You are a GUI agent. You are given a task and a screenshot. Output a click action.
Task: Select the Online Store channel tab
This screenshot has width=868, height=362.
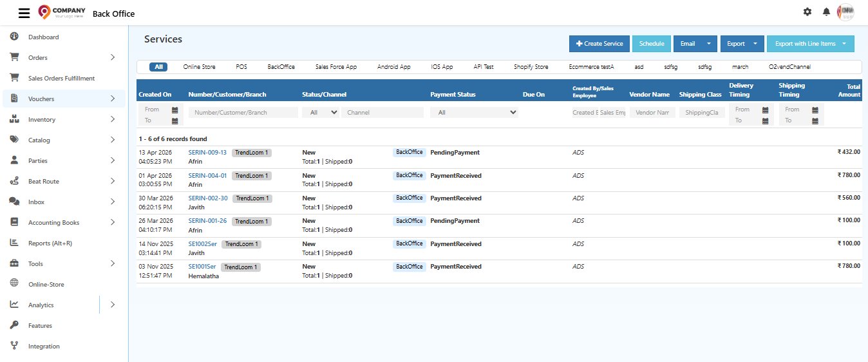click(x=200, y=67)
